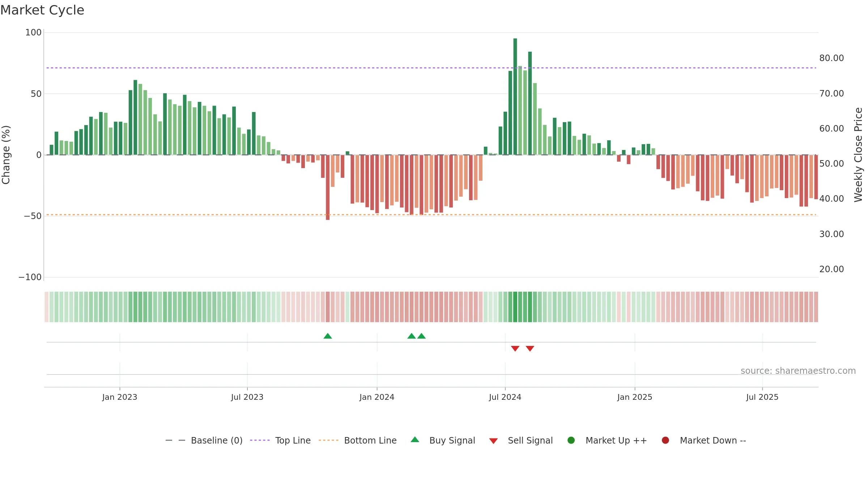Click the Jan 2023 axis label
The height and width of the screenshot is (488, 868).
120,397
